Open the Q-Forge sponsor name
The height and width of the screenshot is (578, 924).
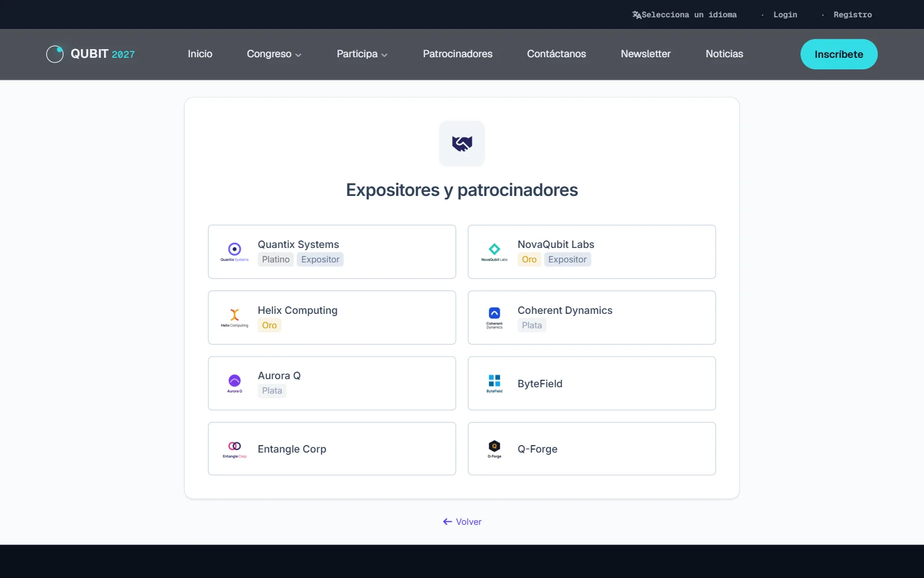(537, 449)
